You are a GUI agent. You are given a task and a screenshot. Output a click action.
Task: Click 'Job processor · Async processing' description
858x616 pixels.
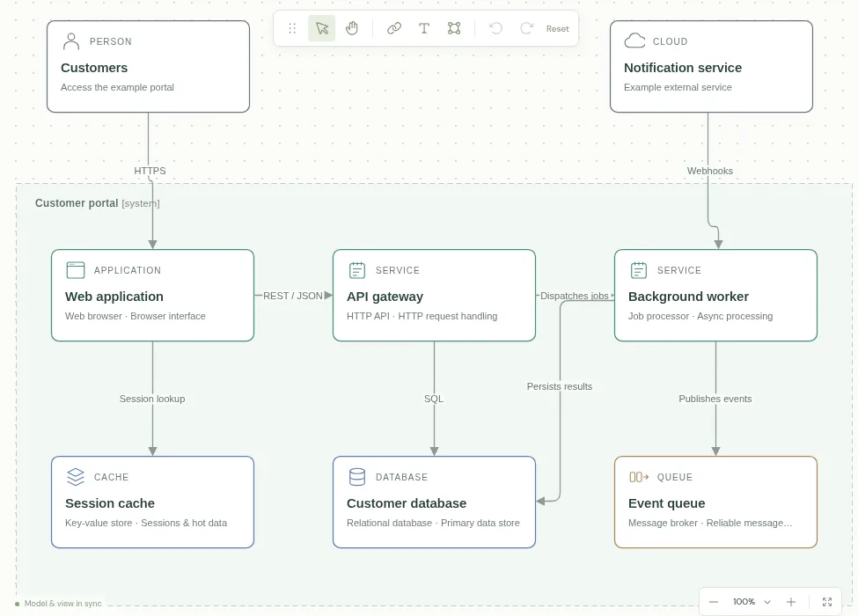tap(700, 316)
